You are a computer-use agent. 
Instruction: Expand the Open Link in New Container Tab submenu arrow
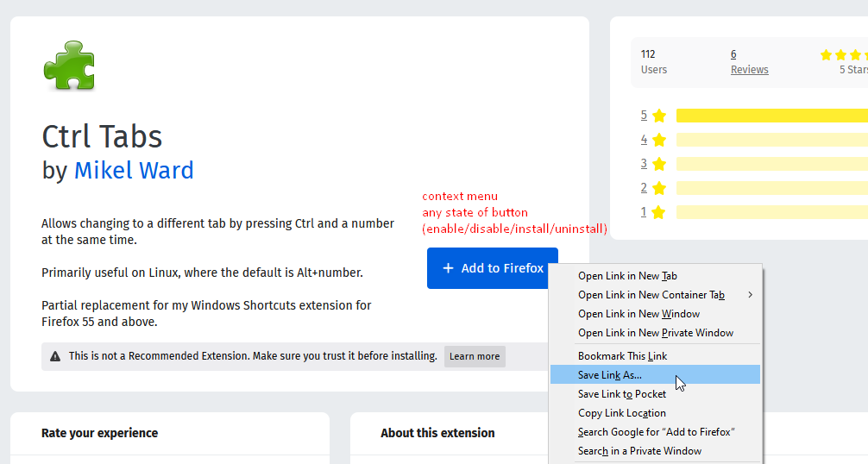click(750, 295)
